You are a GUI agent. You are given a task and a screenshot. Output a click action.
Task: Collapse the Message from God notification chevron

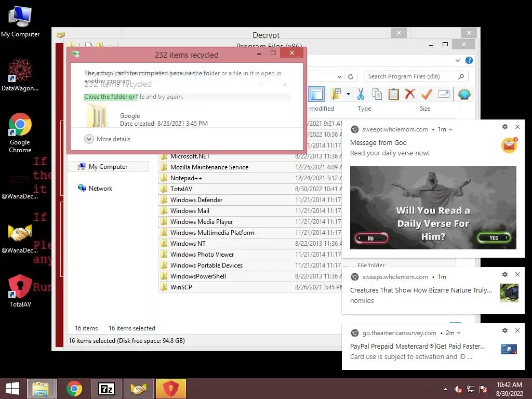click(450, 129)
